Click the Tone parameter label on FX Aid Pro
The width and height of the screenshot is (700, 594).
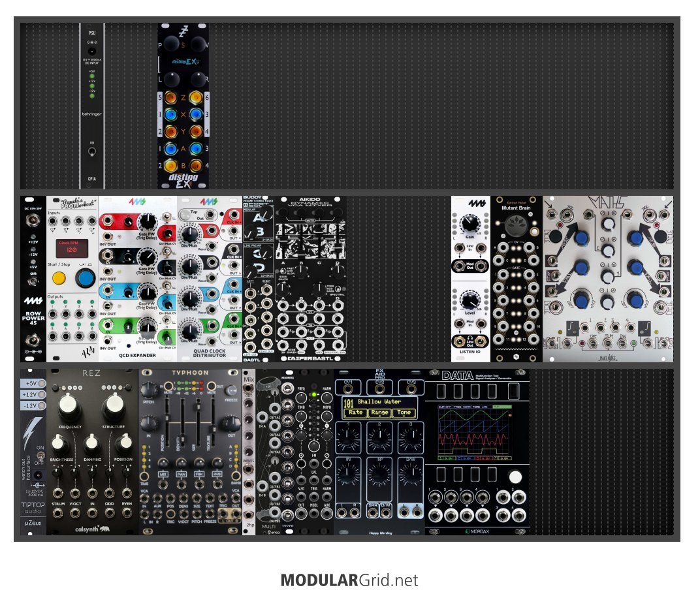tap(404, 413)
